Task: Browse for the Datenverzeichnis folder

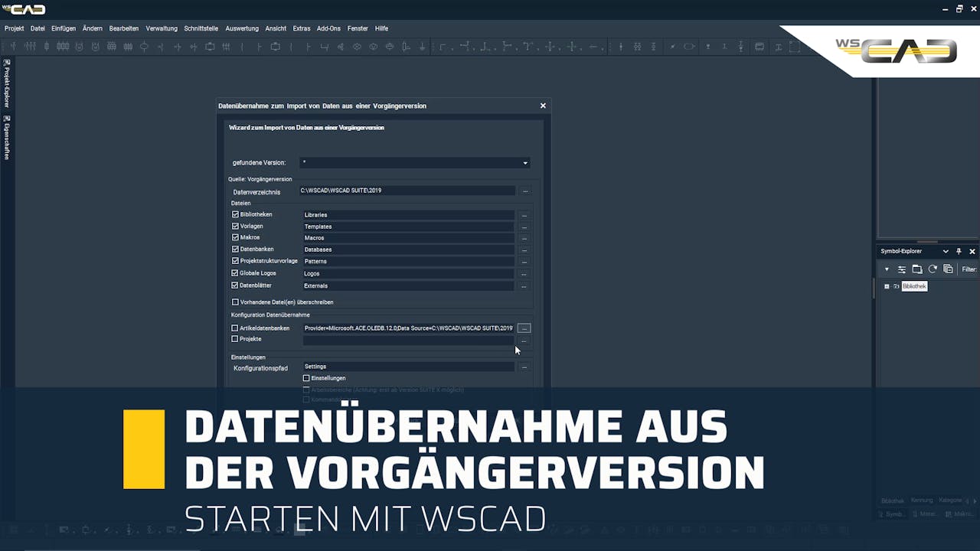Action: (524, 191)
